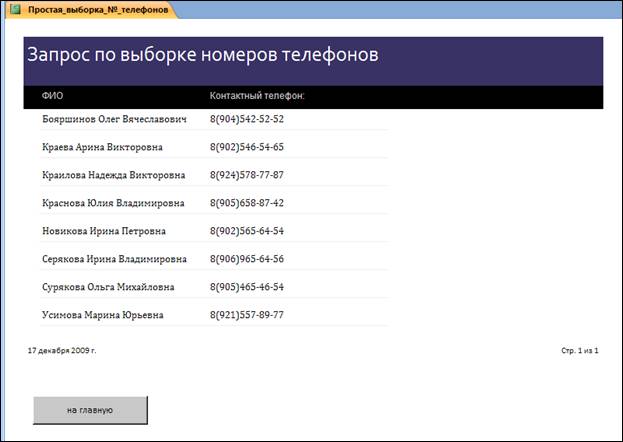Click the ФИО column header

(x=52, y=96)
